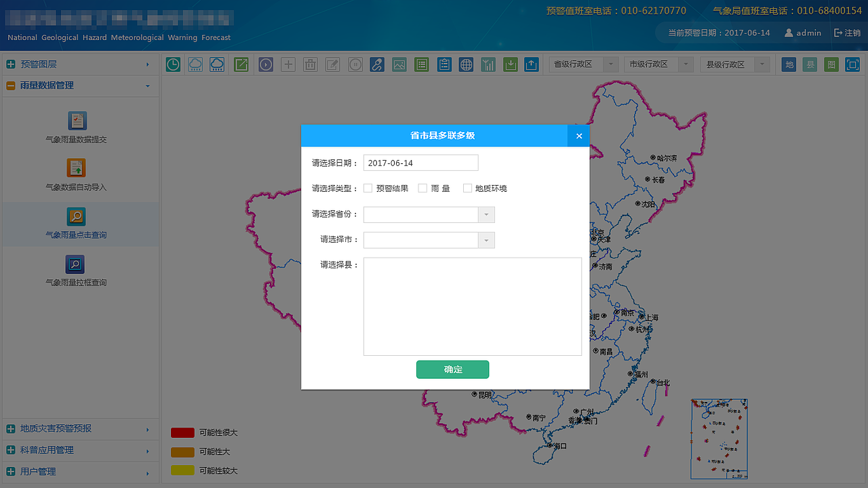The height and width of the screenshot is (488, 868).
Task: Click the 注销 logout link
Action: [x=848, y=33]
